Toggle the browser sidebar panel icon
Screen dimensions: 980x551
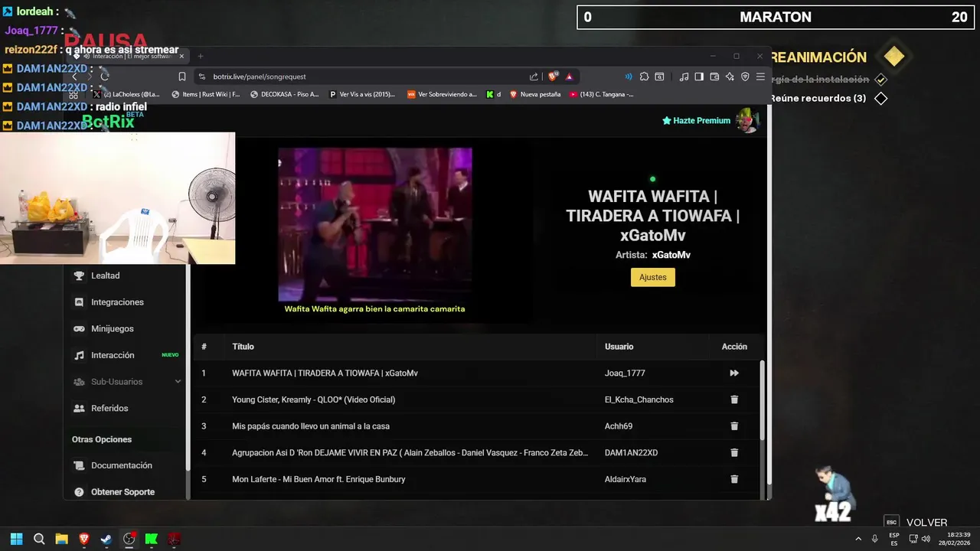pos(699,77)
